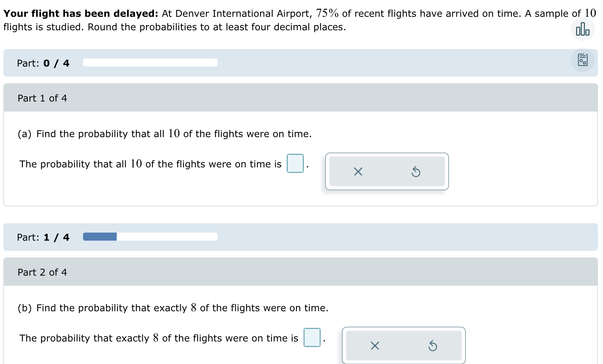The image size is (603, 364).
Task: Click the question text for part (a)
Action: (164, 133)
